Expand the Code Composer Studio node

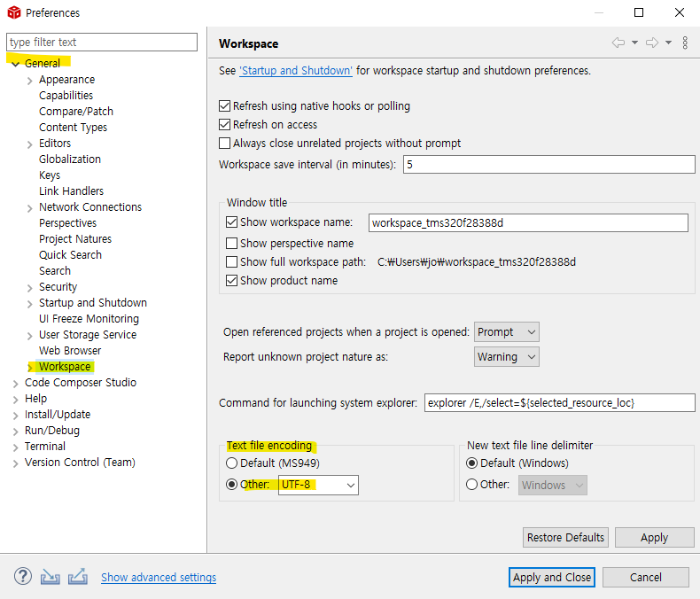pos(16,384)
